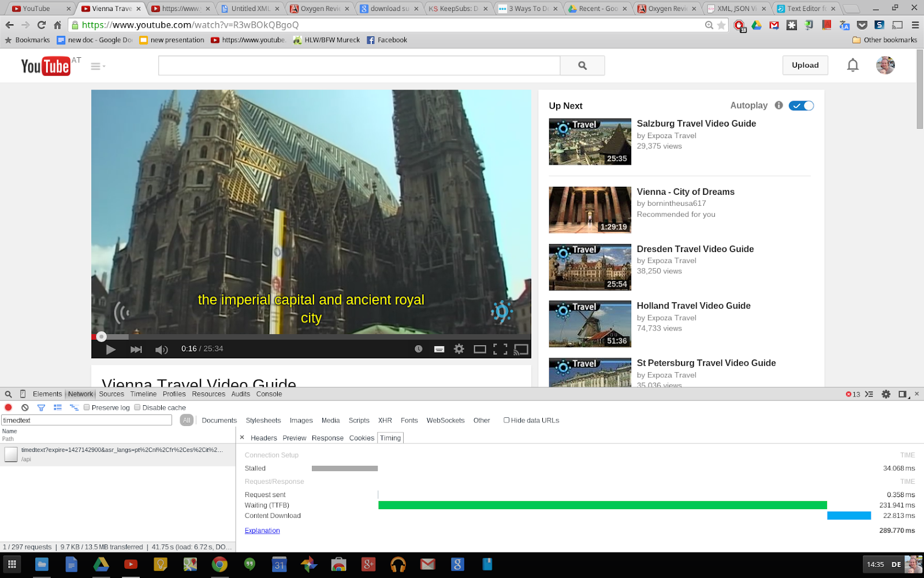Play the Vienna travel video
The image size is (924, 578).
pos(111,349)
